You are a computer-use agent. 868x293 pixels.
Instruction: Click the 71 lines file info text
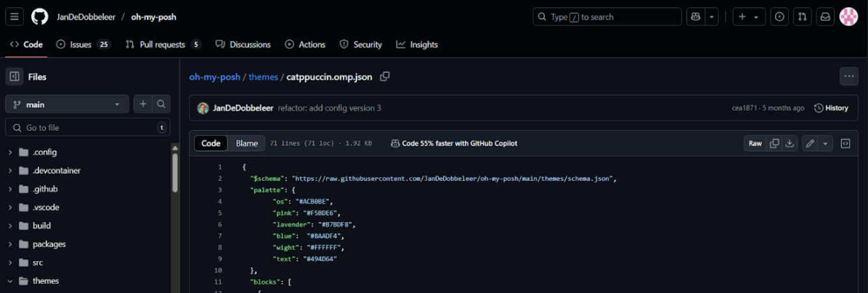(321, 143)
